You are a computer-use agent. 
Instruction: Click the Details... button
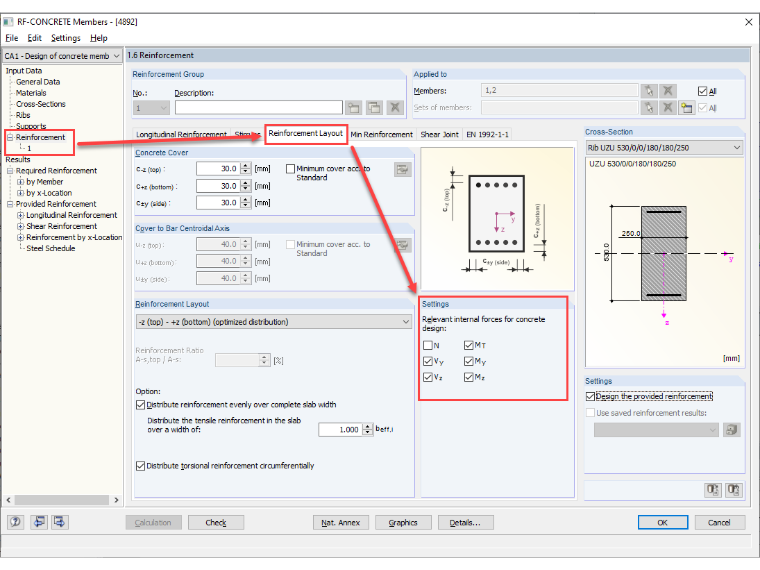pos(465,522)
